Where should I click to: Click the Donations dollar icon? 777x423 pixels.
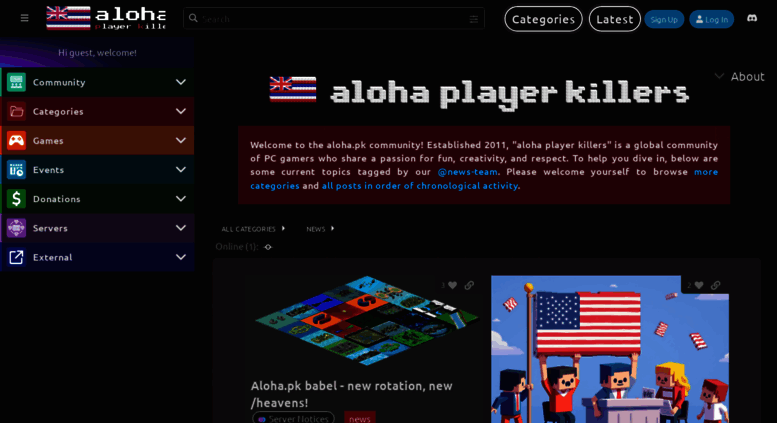point(16,199)
